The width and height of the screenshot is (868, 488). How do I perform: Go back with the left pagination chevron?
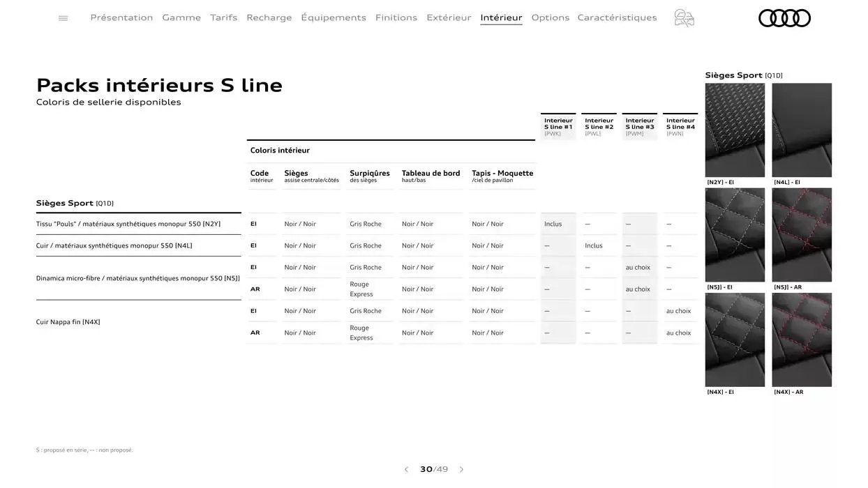406,468
